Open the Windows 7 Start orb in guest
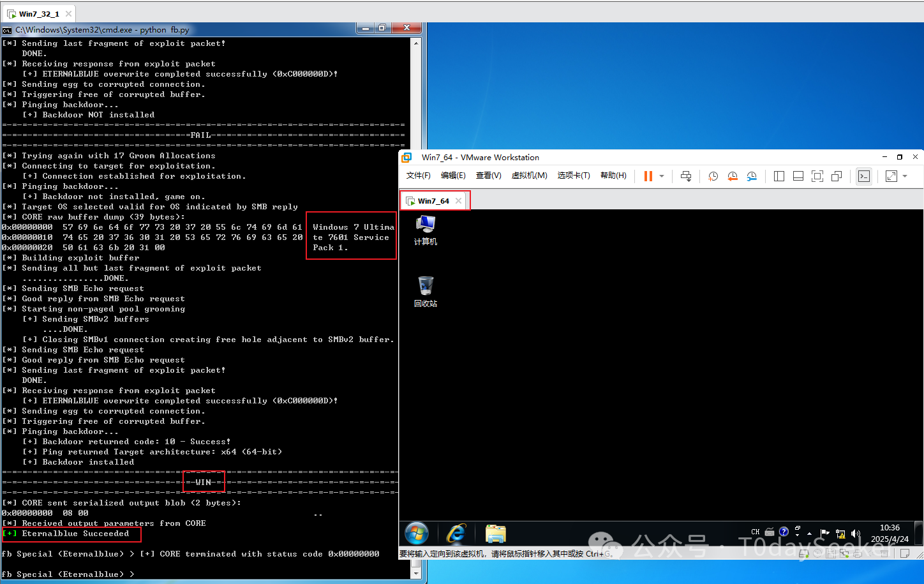Image resolution: width=924 pixels, height=584 pixels. pyautogui.click(x=417, y=534)
